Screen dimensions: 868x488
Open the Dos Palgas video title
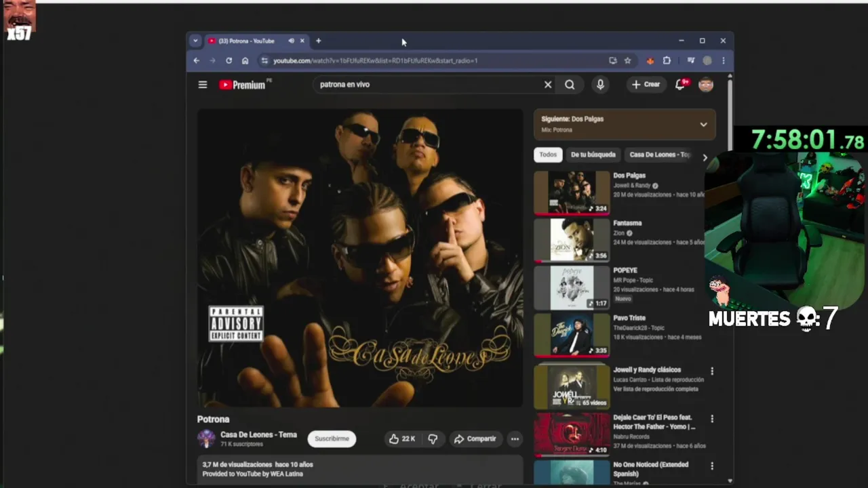(629, 176)
